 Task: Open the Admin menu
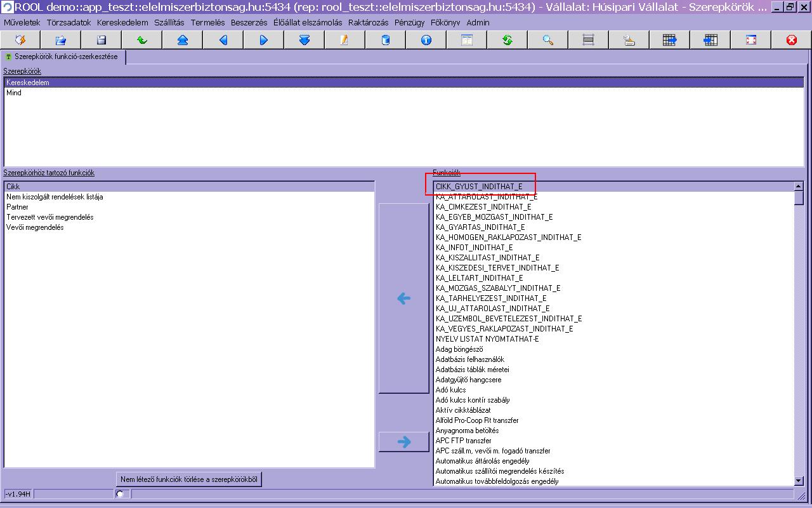click(x=478, y=22)
